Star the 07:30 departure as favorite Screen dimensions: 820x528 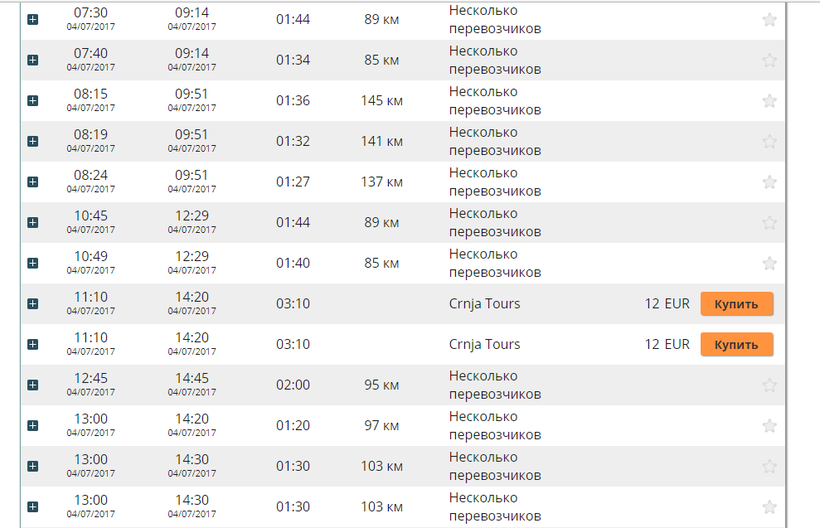tap(769, 20)
